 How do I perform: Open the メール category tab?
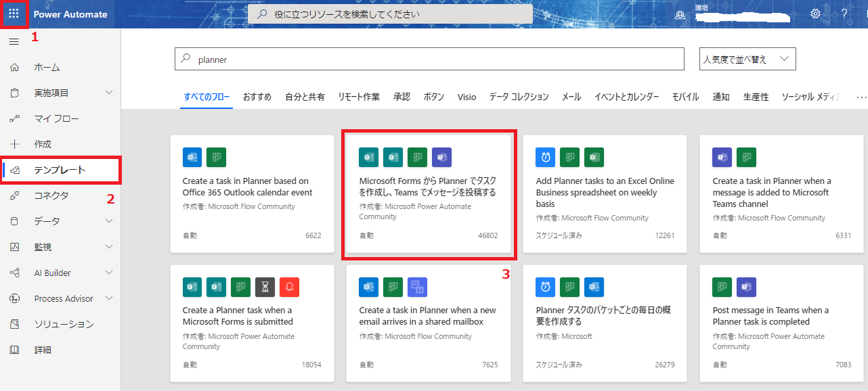571,97
